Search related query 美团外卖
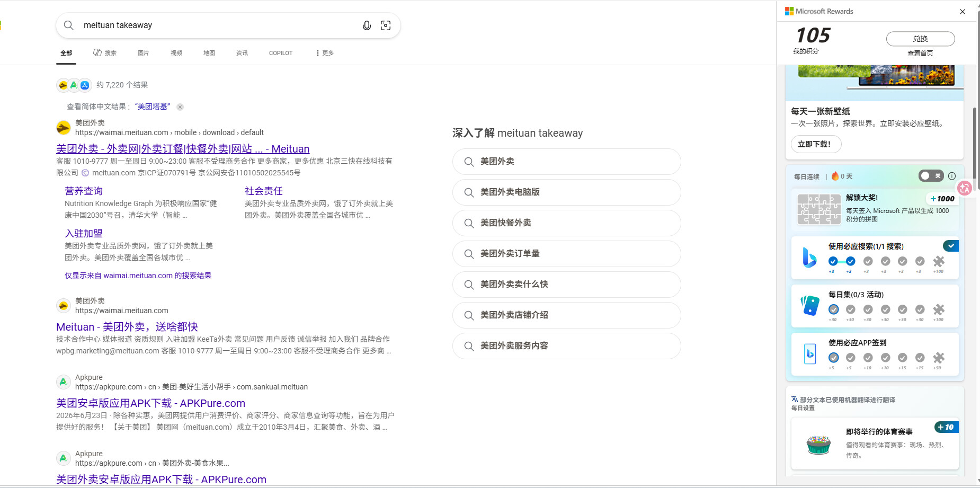Viewport: 980px width, 488px height. pos(566,162)
